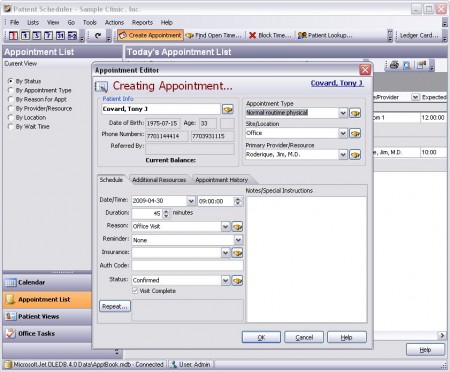Screen dimensions: 450x372
Task: Open the Actions menu
Action: [114, 22]
